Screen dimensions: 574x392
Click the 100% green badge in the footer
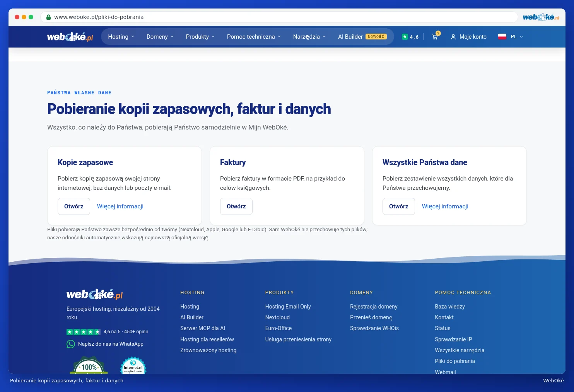89,365
